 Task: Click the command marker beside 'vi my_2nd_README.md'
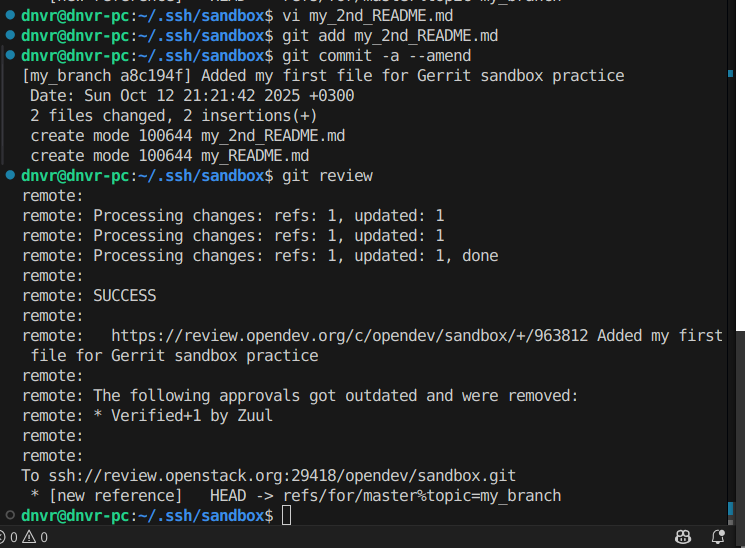pos(10,16)
